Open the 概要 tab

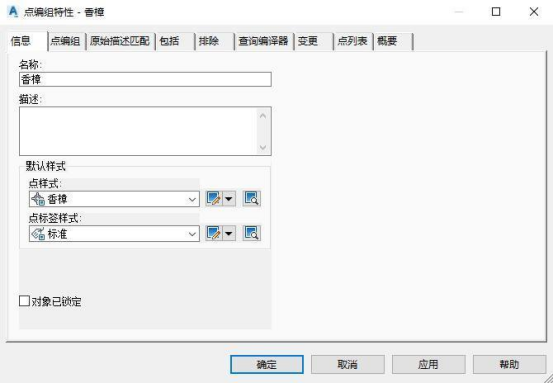[x=393, y=41]
